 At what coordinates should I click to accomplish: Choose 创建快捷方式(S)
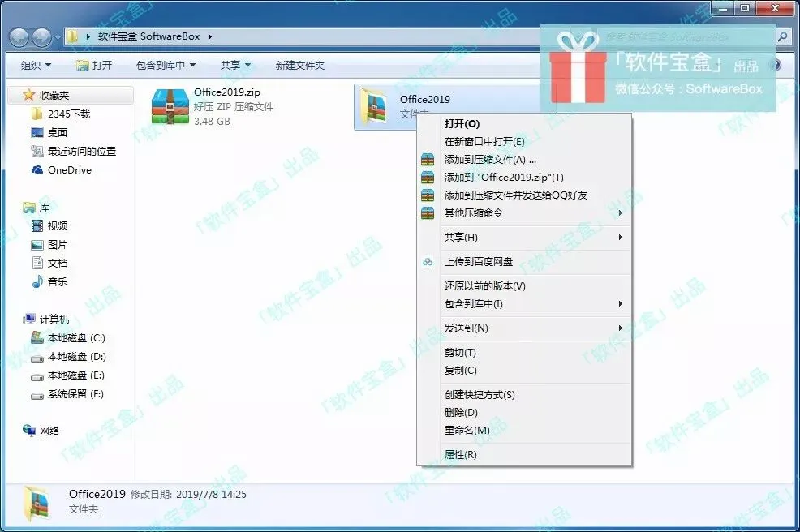click(524, 395)
